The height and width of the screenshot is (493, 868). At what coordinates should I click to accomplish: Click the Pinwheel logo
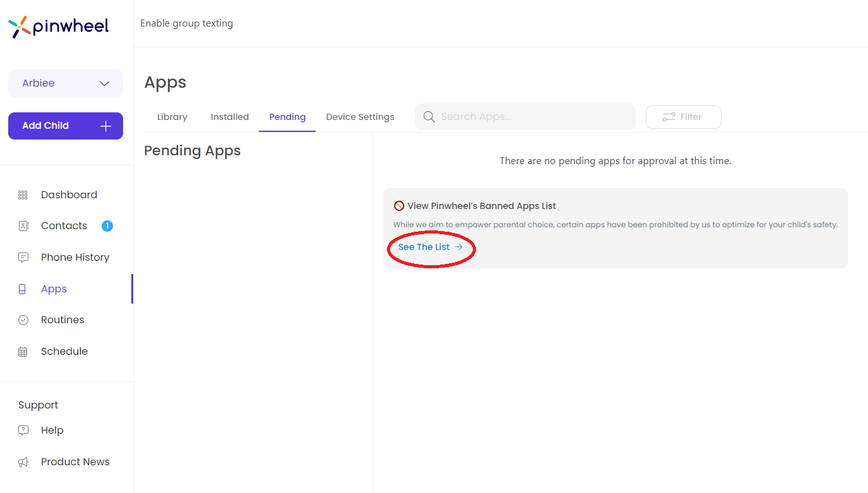58,27
